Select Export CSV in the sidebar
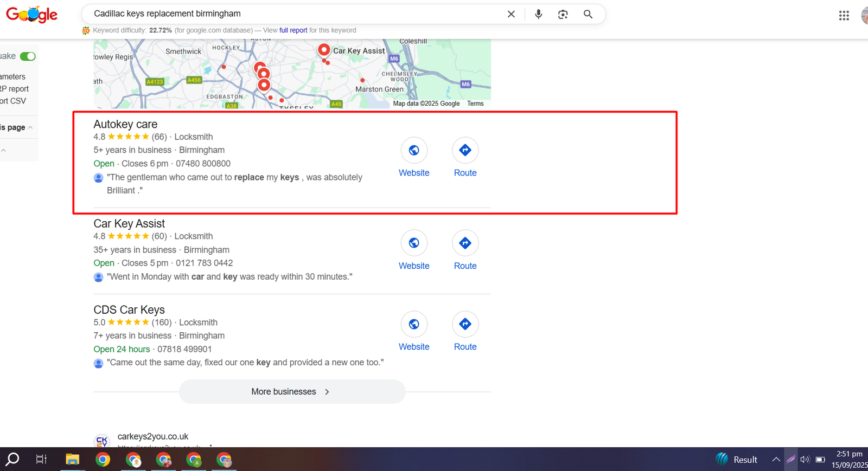868x471 pixels. point(14,101)
